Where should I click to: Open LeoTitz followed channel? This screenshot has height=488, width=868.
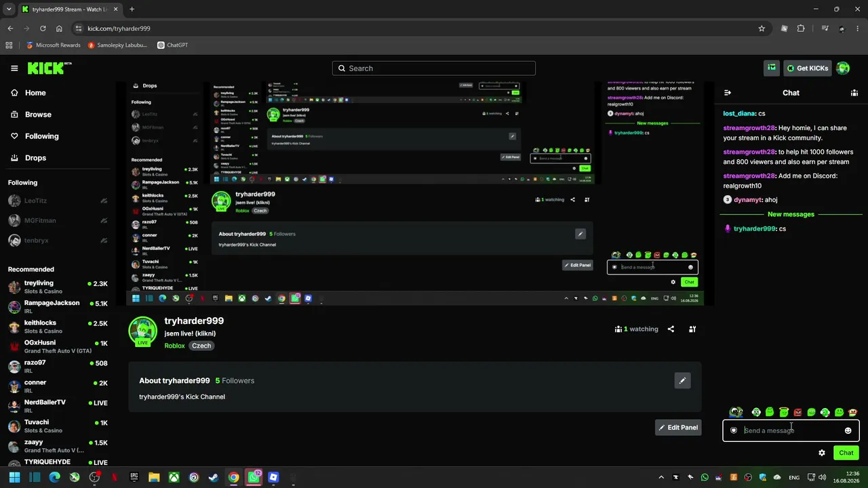click(57, 201)
